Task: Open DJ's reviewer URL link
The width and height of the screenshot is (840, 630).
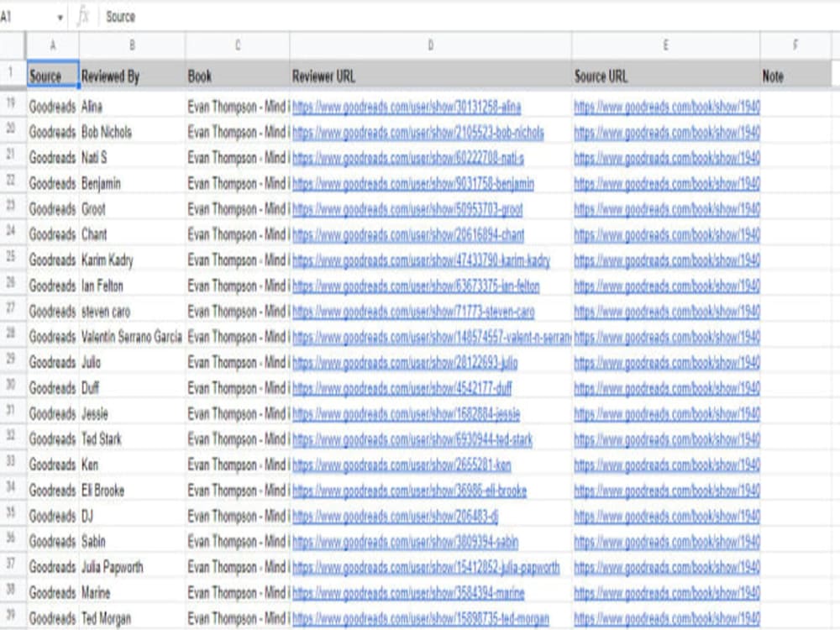Action: [396, 517]
